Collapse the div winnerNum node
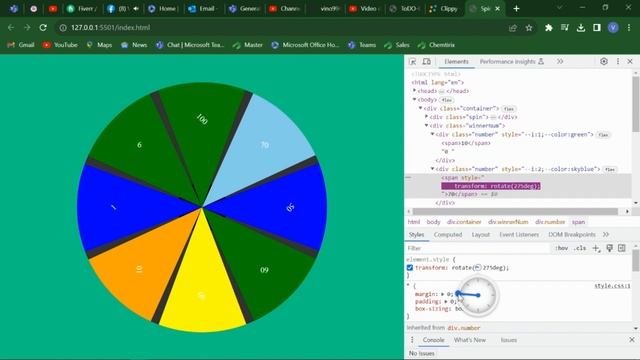Screen dimensions: 640x360 (427, 125)
